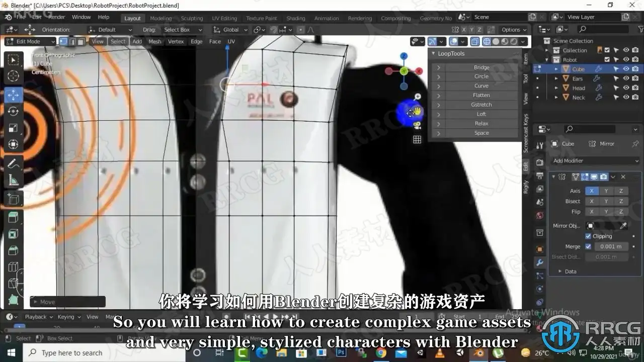Viewport: 644px width, 362px height.
Task: Click the Blender logo menu icon
Action: (x=8, y=17)
